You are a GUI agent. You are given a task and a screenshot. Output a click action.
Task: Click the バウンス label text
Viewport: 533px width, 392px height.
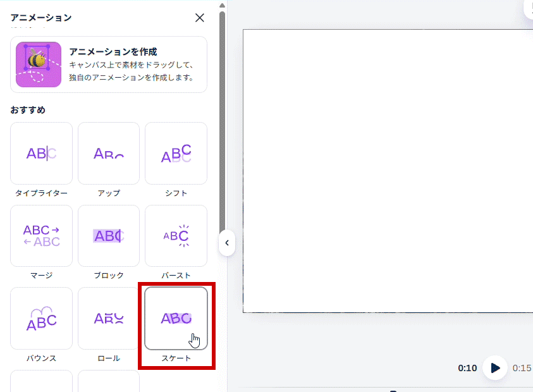coord(42,358)
